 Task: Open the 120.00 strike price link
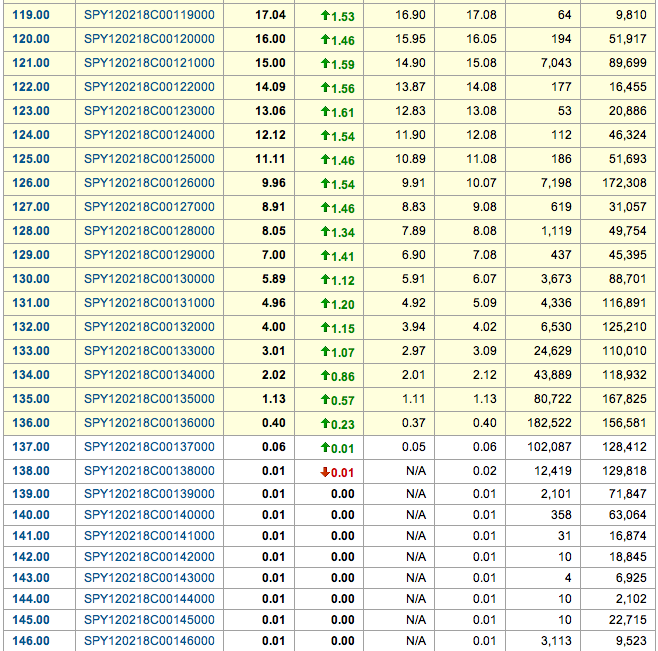pyautogui.click(x=31, y=39)
